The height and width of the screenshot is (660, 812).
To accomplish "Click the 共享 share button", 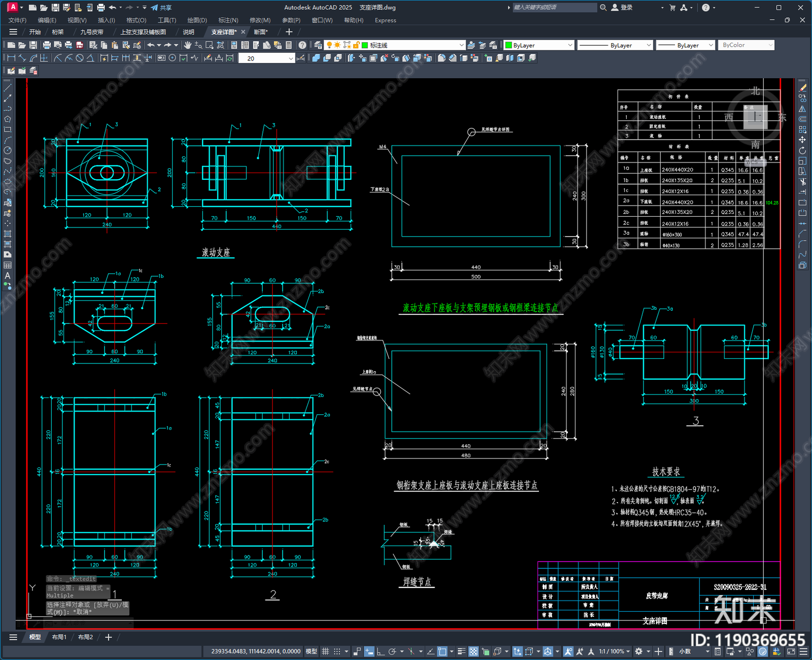I will click(x=161, y=8).
